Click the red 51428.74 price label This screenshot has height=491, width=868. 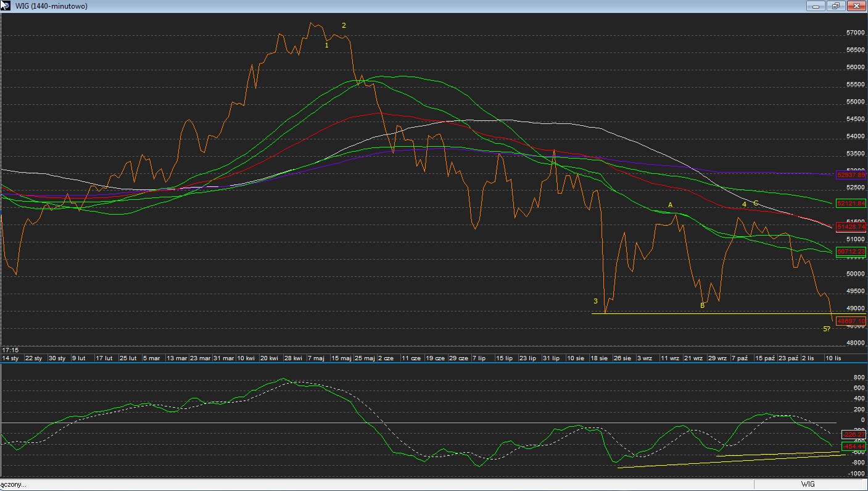point(851,227)
